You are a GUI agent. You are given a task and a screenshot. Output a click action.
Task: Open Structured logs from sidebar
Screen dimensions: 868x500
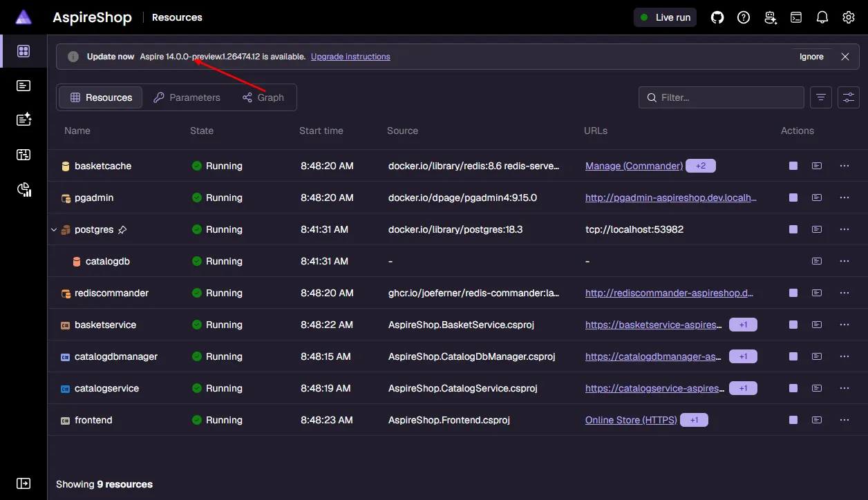pyautogui.click(x=23, y=120)
